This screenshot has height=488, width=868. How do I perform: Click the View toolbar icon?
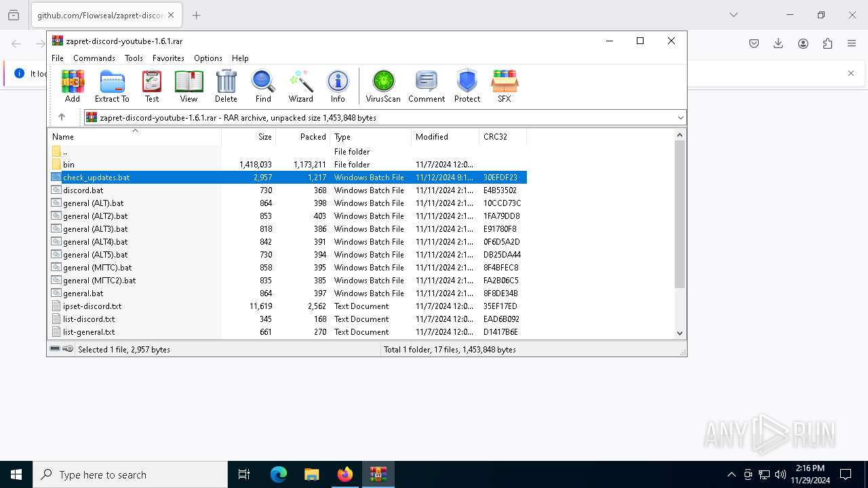189,85
